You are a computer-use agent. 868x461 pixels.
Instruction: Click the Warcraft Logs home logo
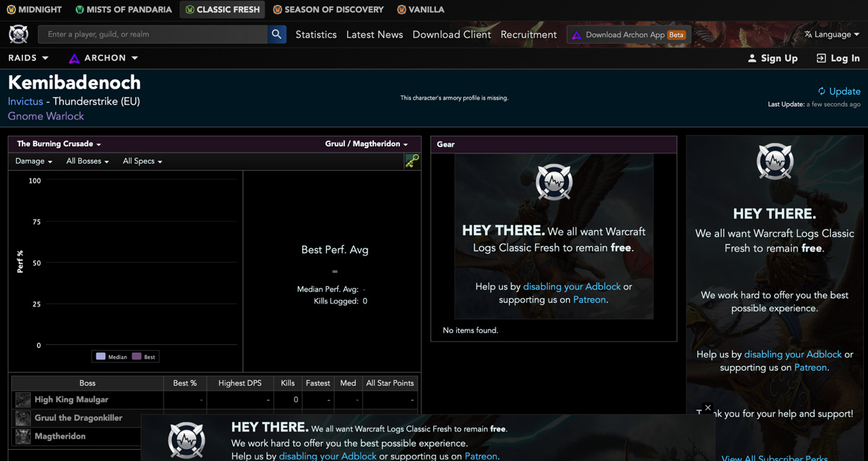tap(18, 34)
